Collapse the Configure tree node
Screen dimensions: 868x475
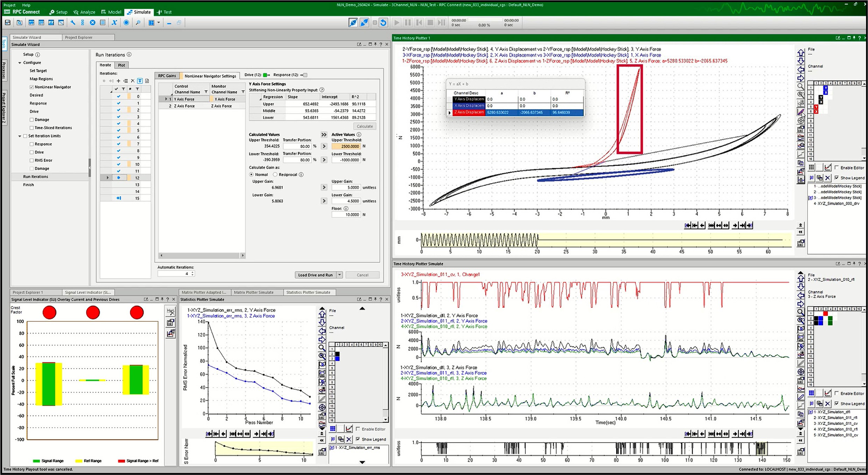[20, 63]
